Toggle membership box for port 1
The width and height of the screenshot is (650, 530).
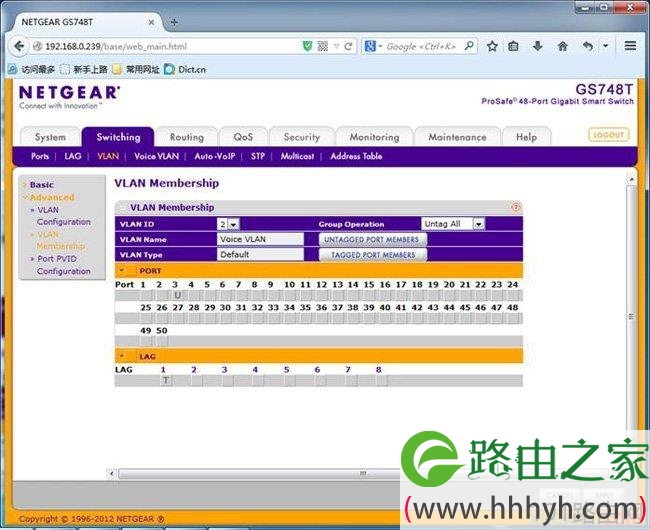(x=146, y=295)
